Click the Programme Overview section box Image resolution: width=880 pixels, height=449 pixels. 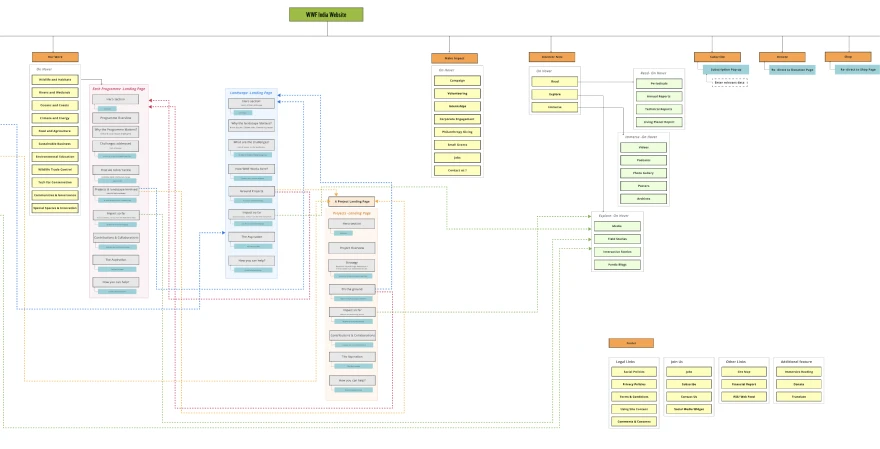click(x=116, y=118)
